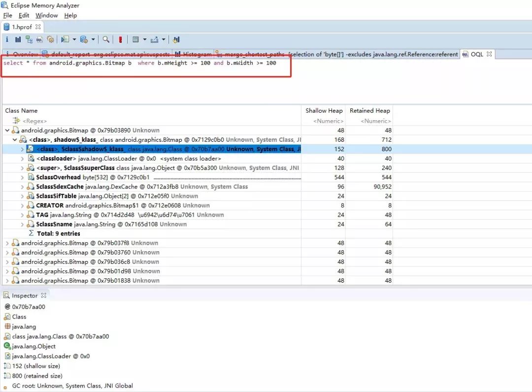Close the Inspector view

[x=43, y=295]
